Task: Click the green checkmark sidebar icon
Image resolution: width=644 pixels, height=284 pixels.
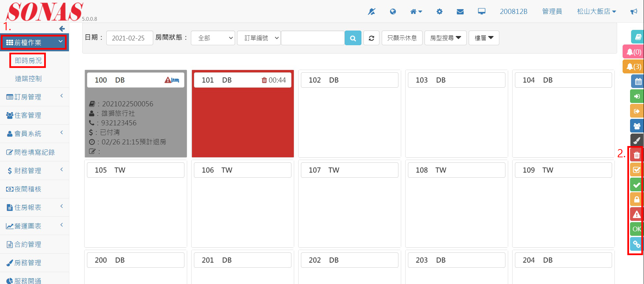Action: coord(636,185)
